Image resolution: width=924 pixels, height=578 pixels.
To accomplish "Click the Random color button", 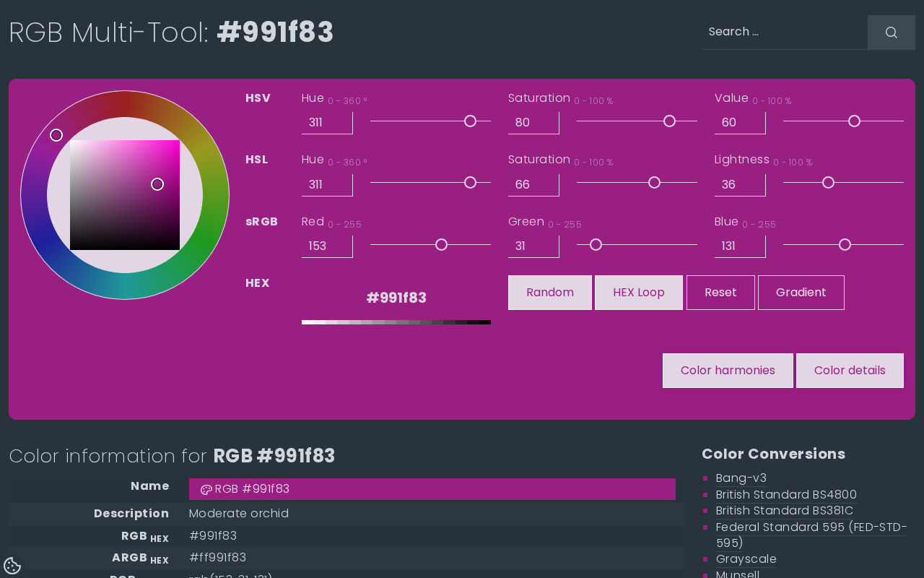I will (549, 293).
